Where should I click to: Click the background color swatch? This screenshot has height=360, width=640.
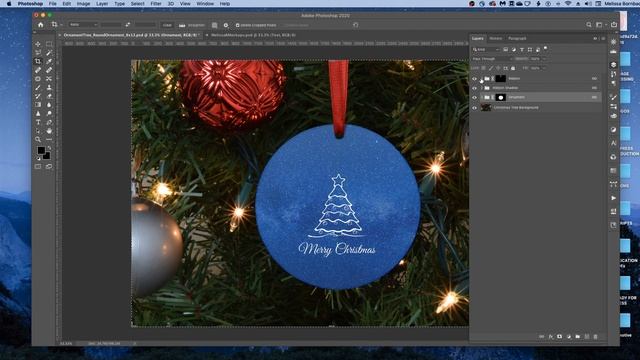pyautogui.click(x=47, y=156)
